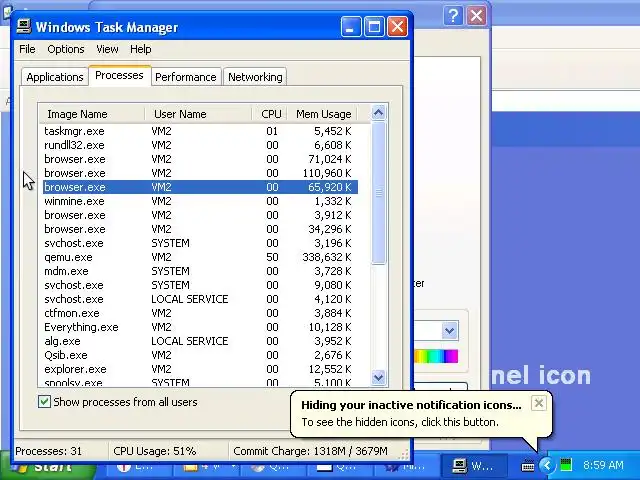Image resolution: width=640 pixels, height=480 pixels.
Task: Select the Everything.exe process row
Action: 200,327
